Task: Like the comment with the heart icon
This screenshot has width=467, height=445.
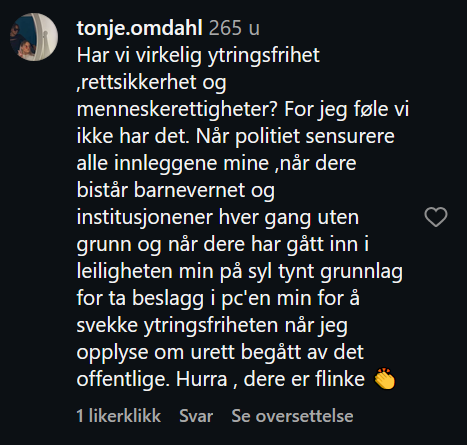Action: click(x=436, y=217)
